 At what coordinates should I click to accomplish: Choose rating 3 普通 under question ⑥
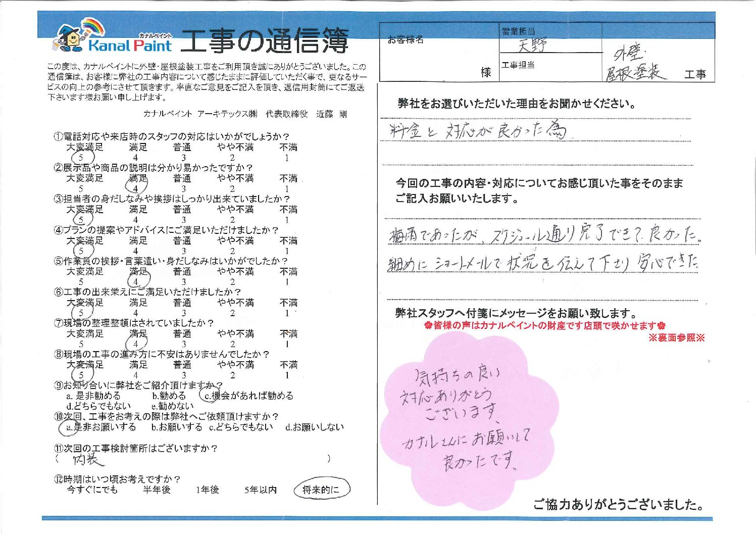184,313
